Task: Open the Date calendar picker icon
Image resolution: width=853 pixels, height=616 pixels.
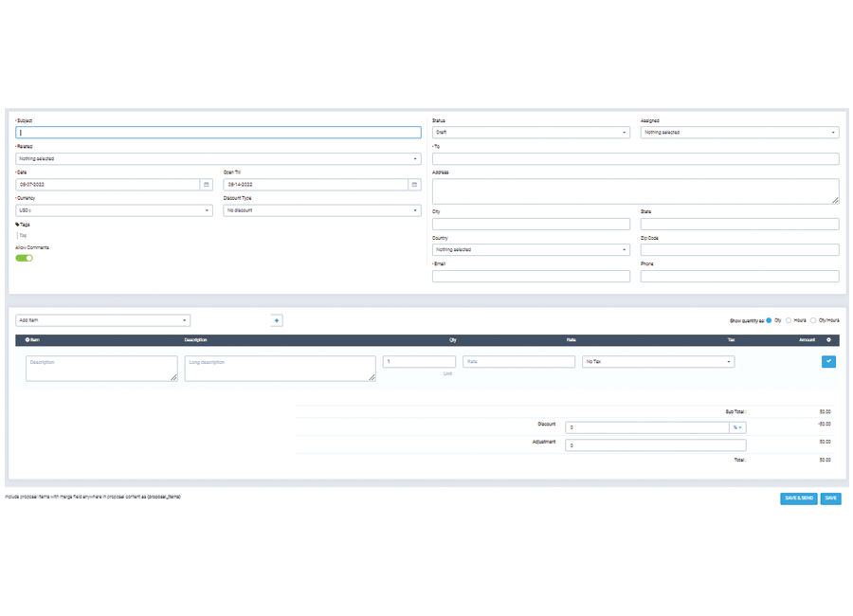Action: coord(206,185)
